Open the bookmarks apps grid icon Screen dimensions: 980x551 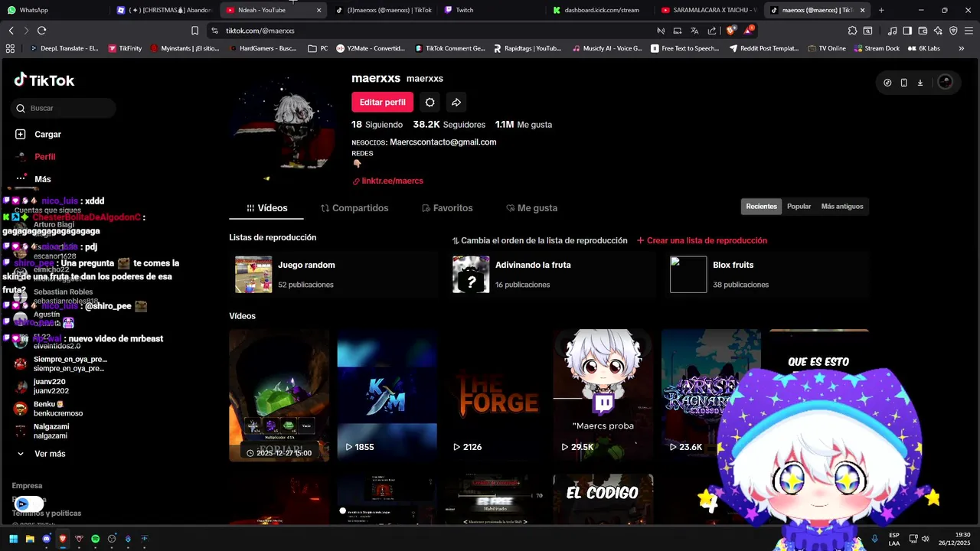[x=10, y=48]
